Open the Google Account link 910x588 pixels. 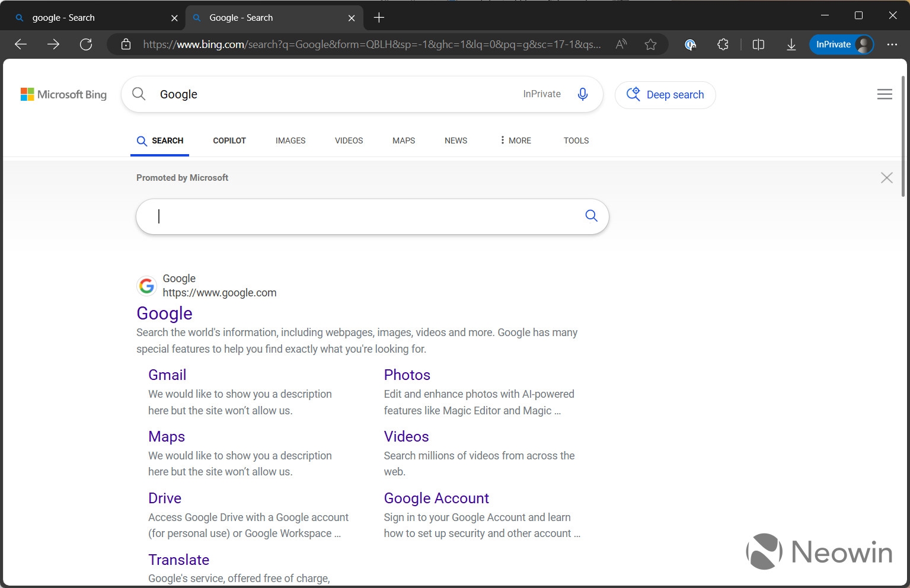[x=436, y=498]
